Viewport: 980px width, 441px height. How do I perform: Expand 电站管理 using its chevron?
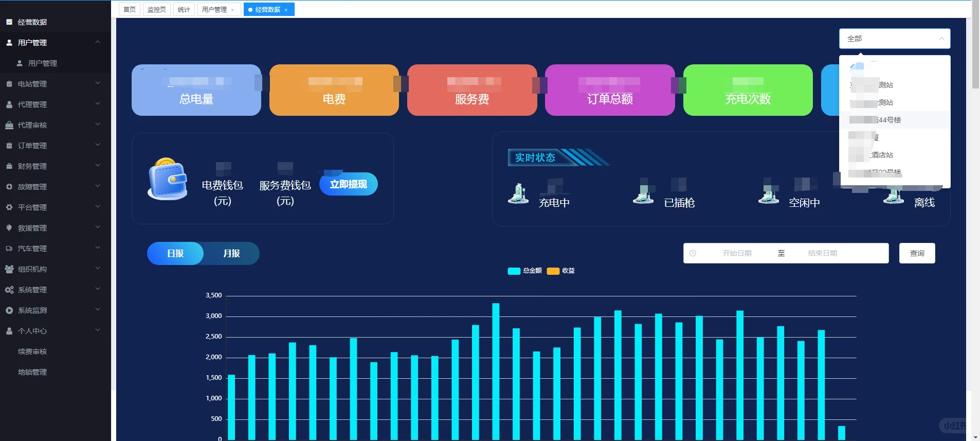click(x=98, y=83)
